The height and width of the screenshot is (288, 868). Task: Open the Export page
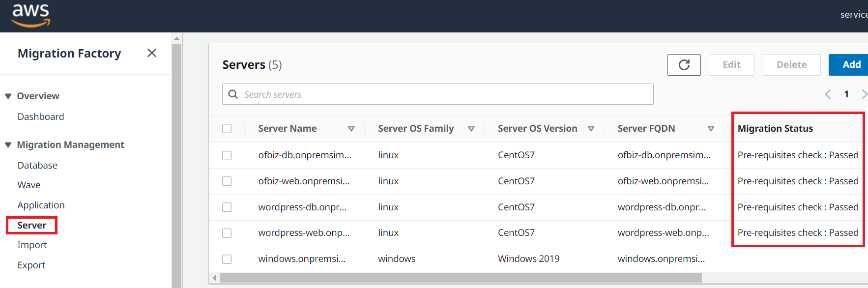coord(31,265)
